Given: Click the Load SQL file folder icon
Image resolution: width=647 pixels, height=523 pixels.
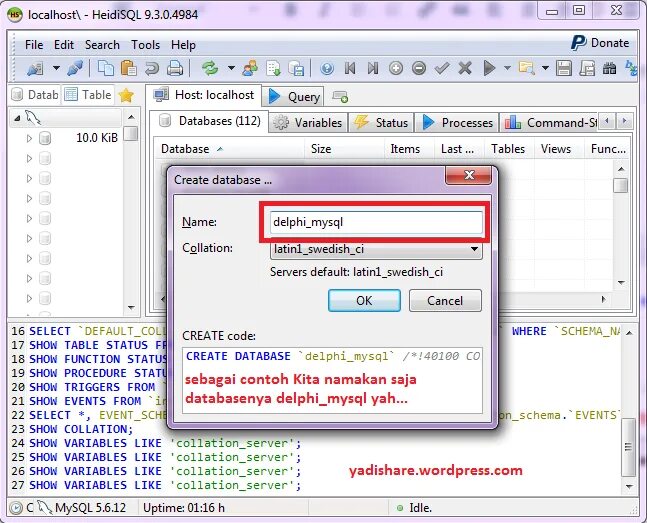Looking at the screenshot, I should pyautogui.click(x=527, y=68).
